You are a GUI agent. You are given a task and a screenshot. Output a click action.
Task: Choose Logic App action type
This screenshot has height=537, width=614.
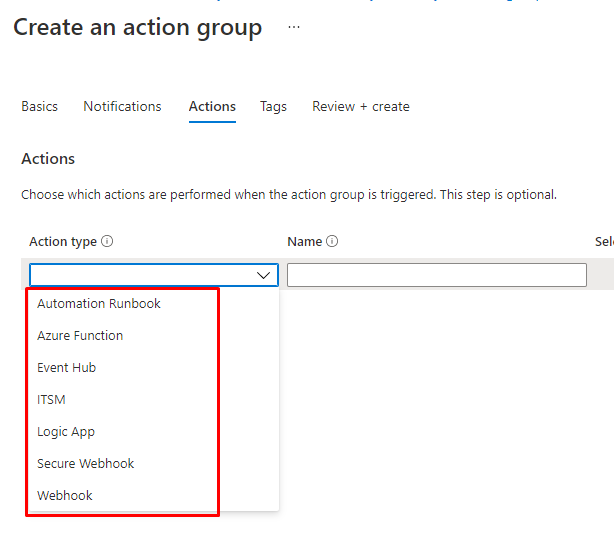(66, 432)
